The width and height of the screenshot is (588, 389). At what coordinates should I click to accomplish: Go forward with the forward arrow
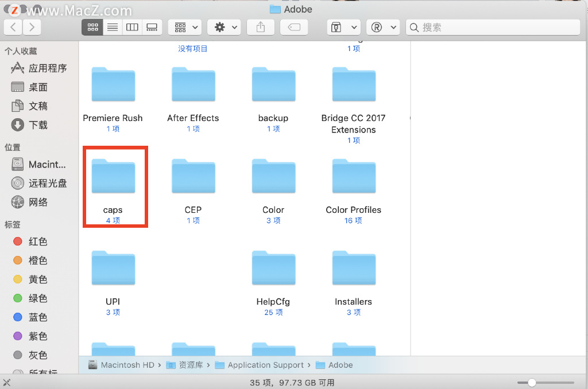point(32,27)
